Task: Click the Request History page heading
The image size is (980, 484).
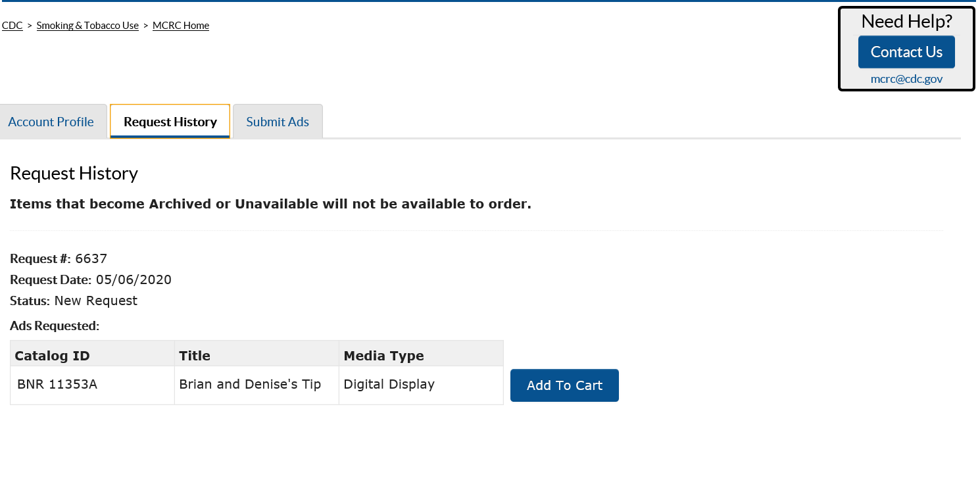Action: click(74, 174)
